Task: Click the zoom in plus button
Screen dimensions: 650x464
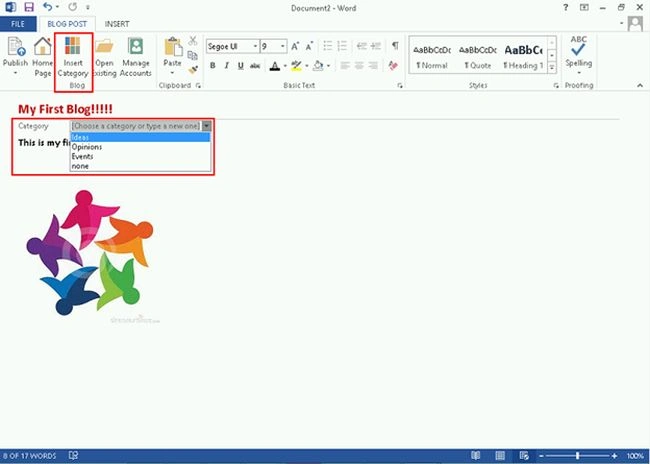Action: pyautogui.click(x=615, y=456)
